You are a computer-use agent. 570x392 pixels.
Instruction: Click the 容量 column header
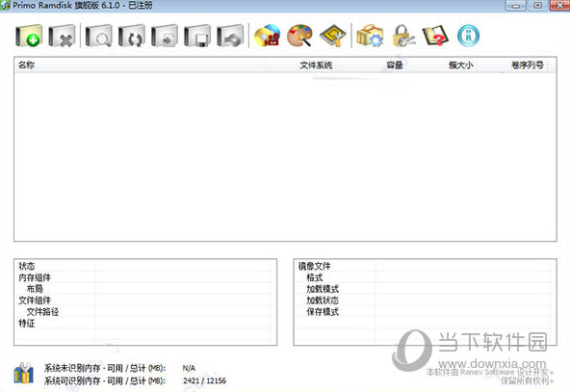tap(395, 65)
